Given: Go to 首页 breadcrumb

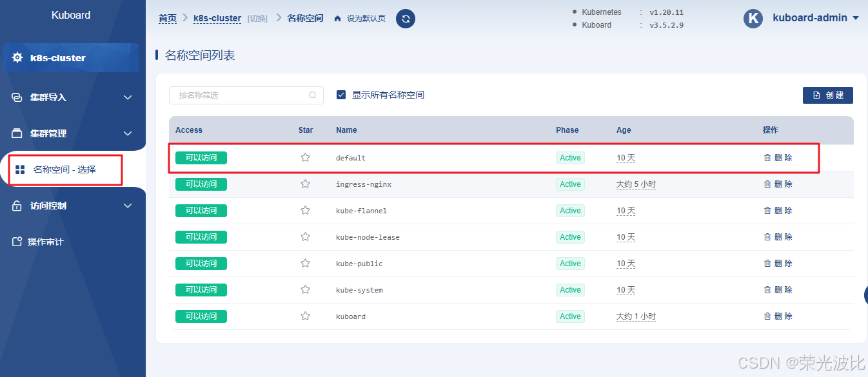Looking at the screenshot, I should click(168, 18).
